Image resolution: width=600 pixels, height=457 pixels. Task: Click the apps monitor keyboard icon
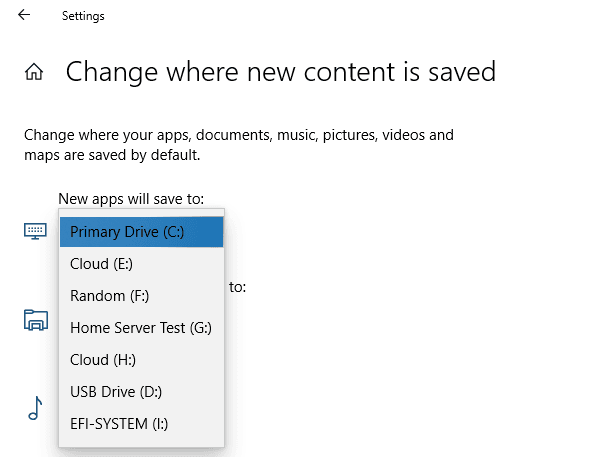point(35,231)
